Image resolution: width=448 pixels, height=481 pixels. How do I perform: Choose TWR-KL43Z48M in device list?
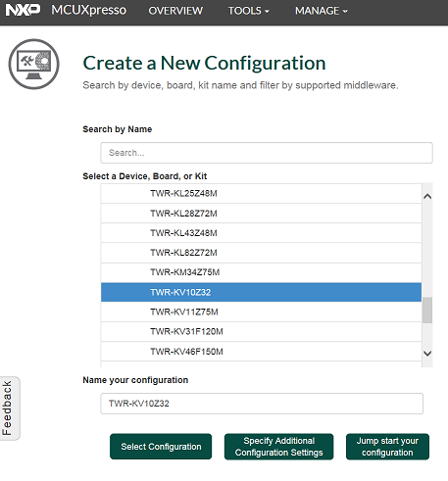(x=261, y=233)
